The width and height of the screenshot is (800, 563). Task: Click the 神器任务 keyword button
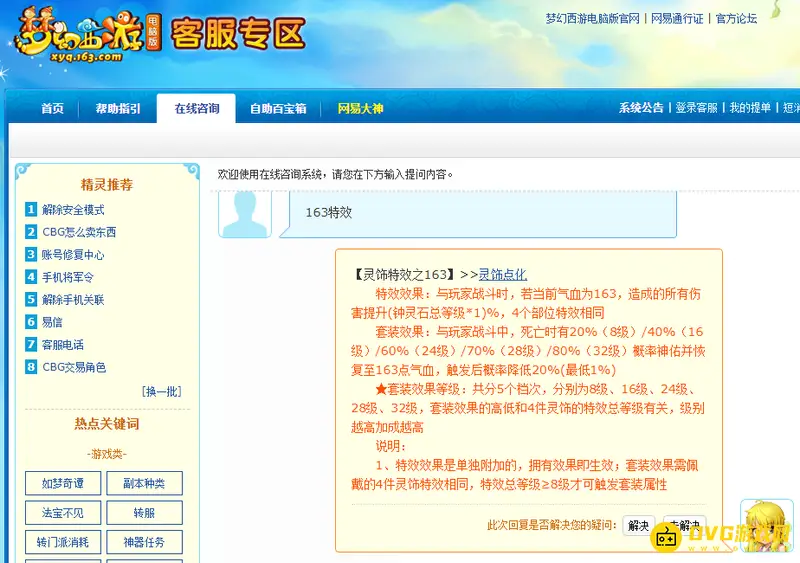(144, 542)
